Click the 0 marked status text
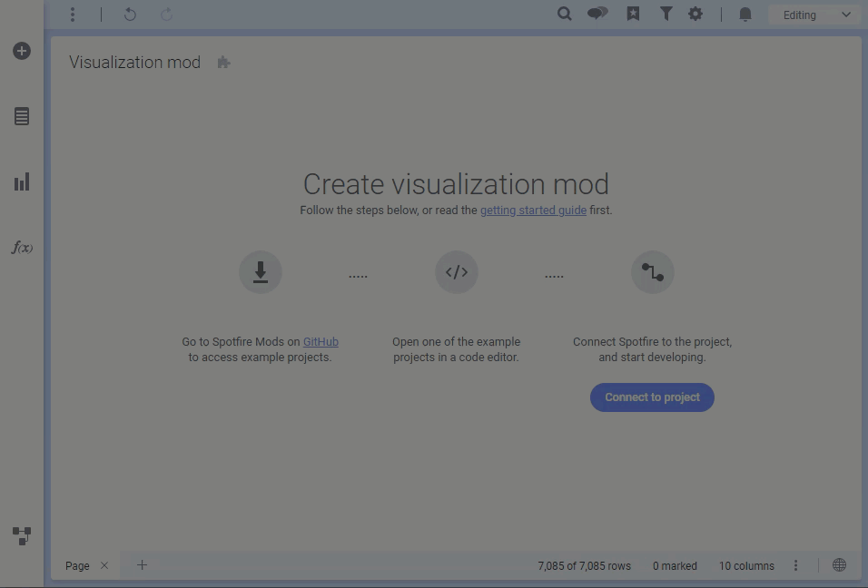This screenshot has width=868, height=588. pos(675,566)
